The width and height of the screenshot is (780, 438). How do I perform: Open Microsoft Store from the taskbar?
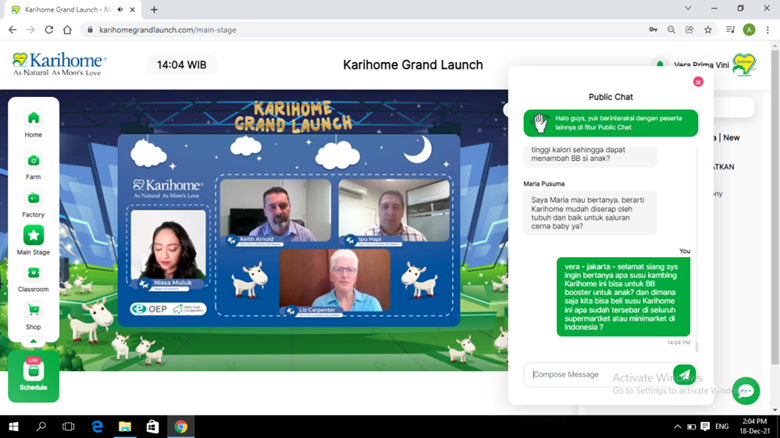(153, 427)
